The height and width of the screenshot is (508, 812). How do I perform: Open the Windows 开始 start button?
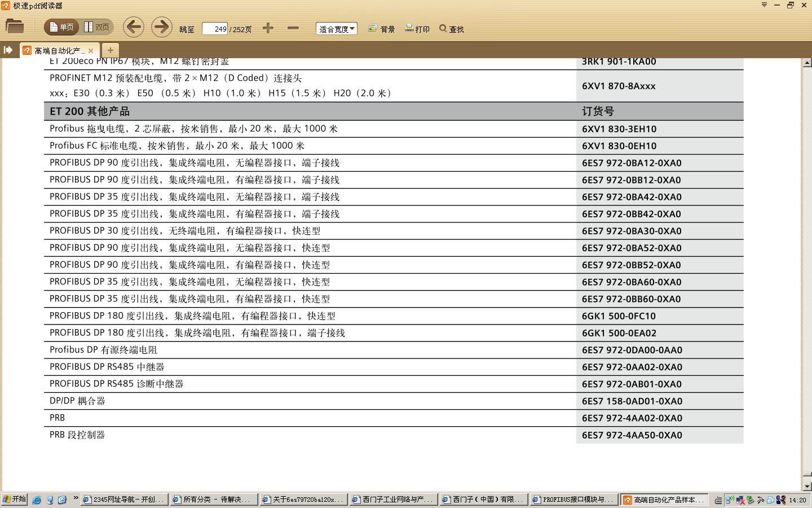[x=14, y=499]
